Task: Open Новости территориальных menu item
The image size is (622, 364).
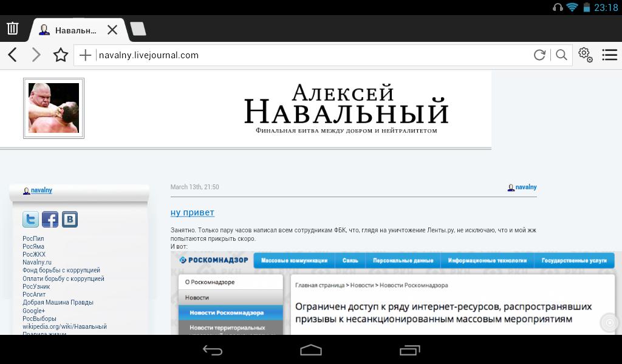Action: (x=230, y=328)
